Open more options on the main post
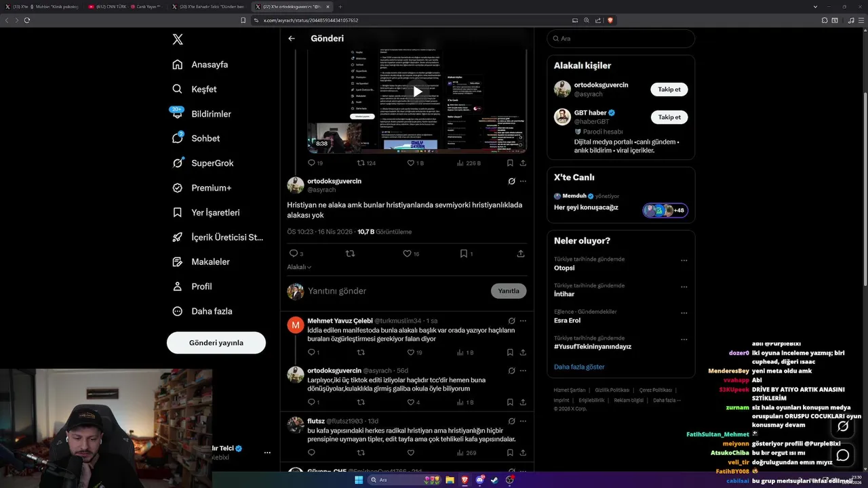Viewport: 868px width, 488px height. coord(523,181)
